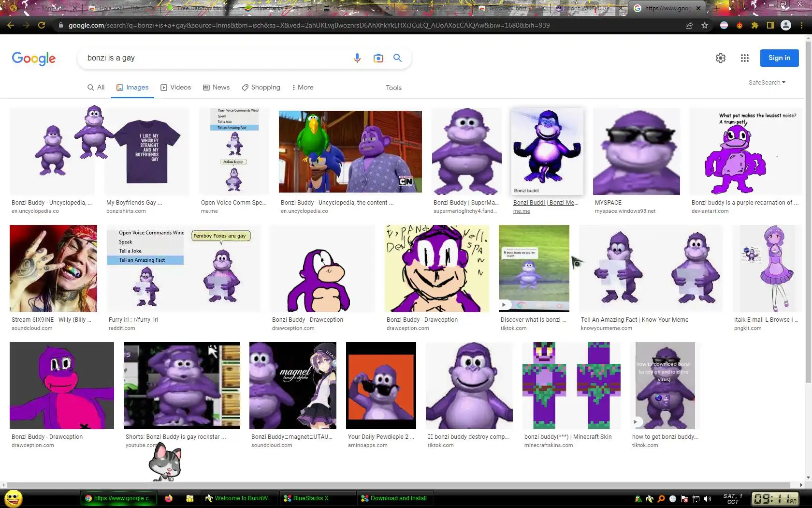This screenshot has width=812, height=508.
Task: Click the Google logo
Action: (34, 59)
